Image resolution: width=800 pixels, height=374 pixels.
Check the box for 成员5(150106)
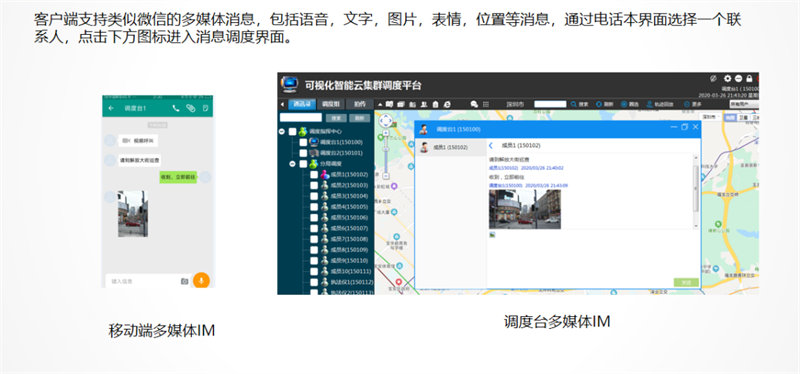(x=314, y=217)
